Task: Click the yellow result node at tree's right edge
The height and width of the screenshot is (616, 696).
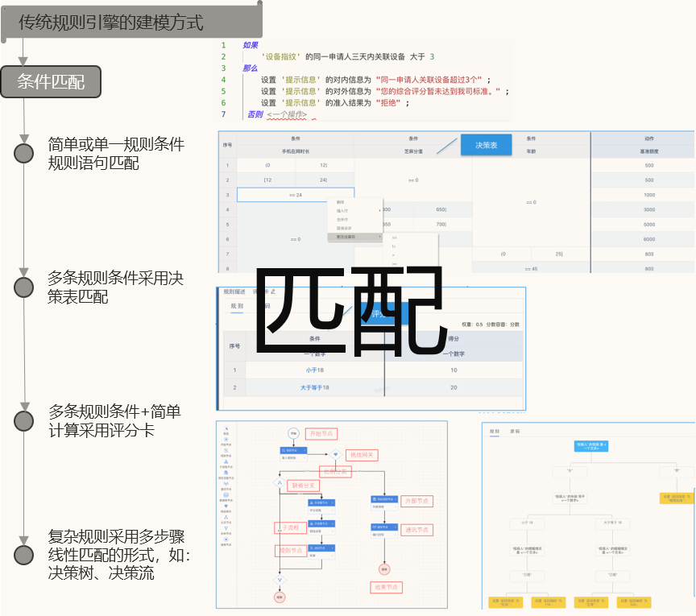Action: [x=677, y=498]
